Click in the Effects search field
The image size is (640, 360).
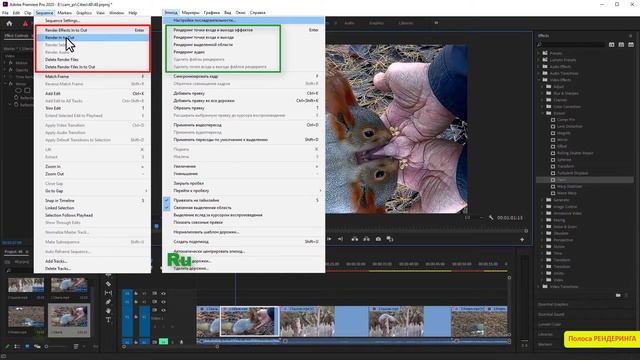coord(573,44)
